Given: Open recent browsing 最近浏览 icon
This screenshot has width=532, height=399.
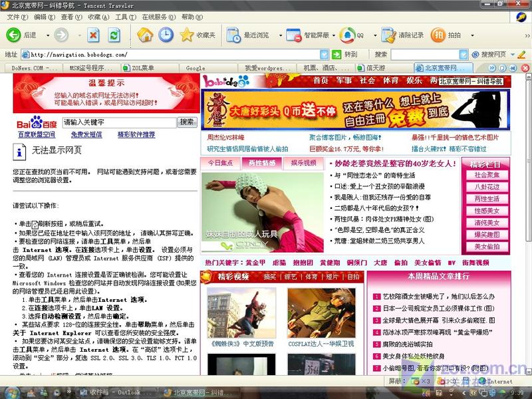Looking at the screenshot, I should click(x=233, y=35).
